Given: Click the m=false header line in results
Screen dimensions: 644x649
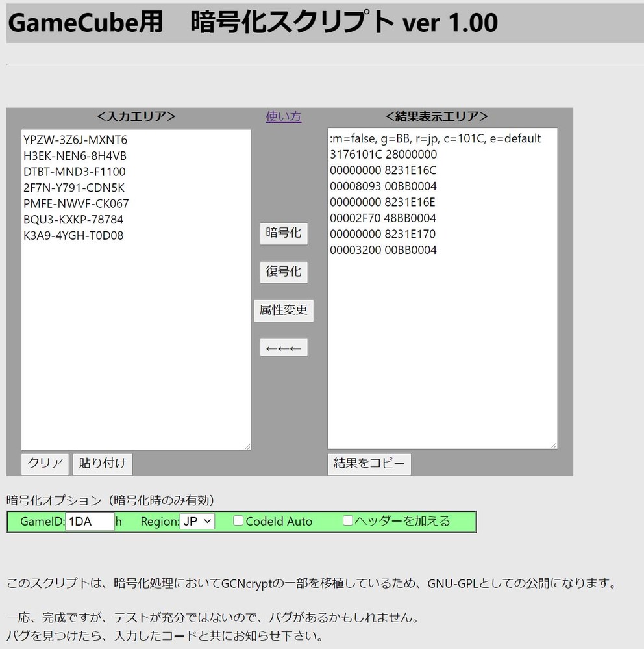Looking at the screenshot, I should (x=435, y=139).
